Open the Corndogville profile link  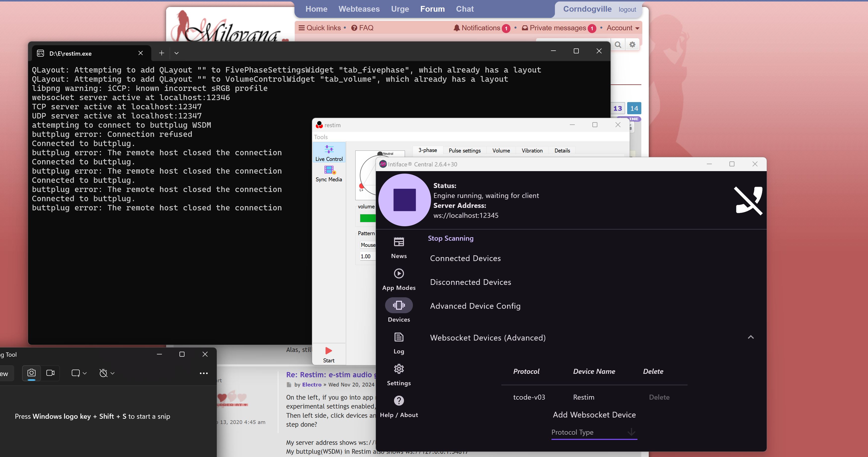[x=587, y=9]
